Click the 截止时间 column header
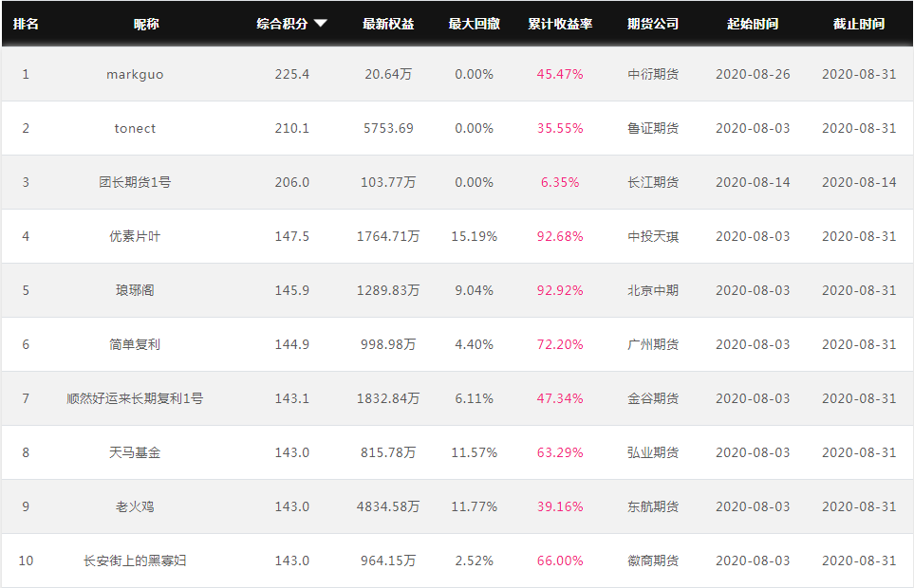Screen dimensions: 914x588 (x=859, y=24)
